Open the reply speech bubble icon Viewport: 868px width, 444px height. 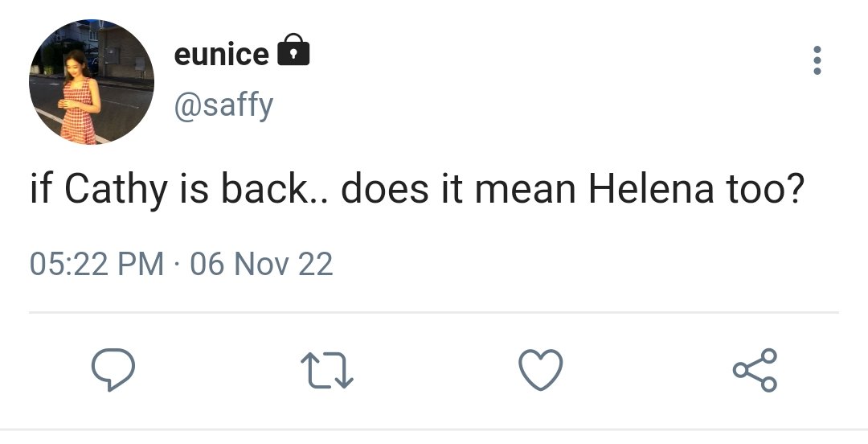click(x=113, y=370)
